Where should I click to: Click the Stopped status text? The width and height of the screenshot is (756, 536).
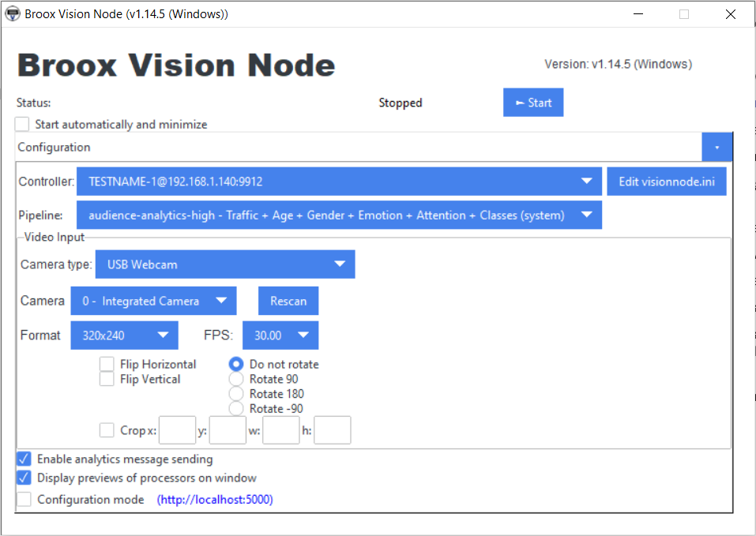click(401, 103)
